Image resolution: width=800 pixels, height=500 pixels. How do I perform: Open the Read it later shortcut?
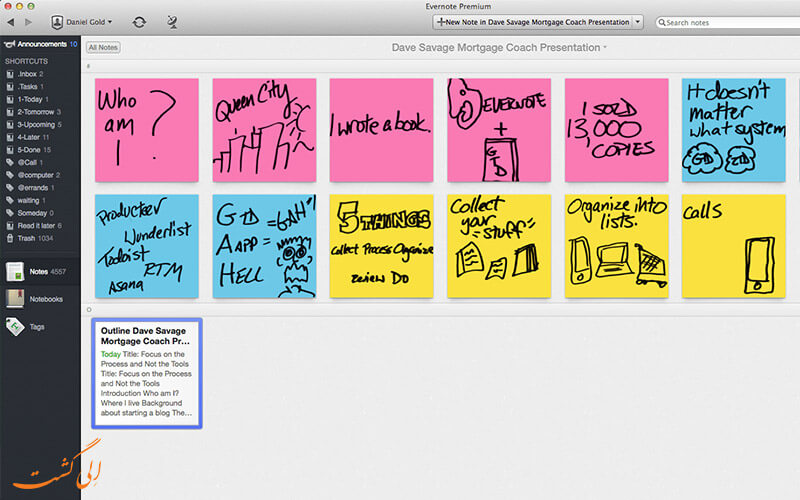pyautogui.click(x=34, y=226)
